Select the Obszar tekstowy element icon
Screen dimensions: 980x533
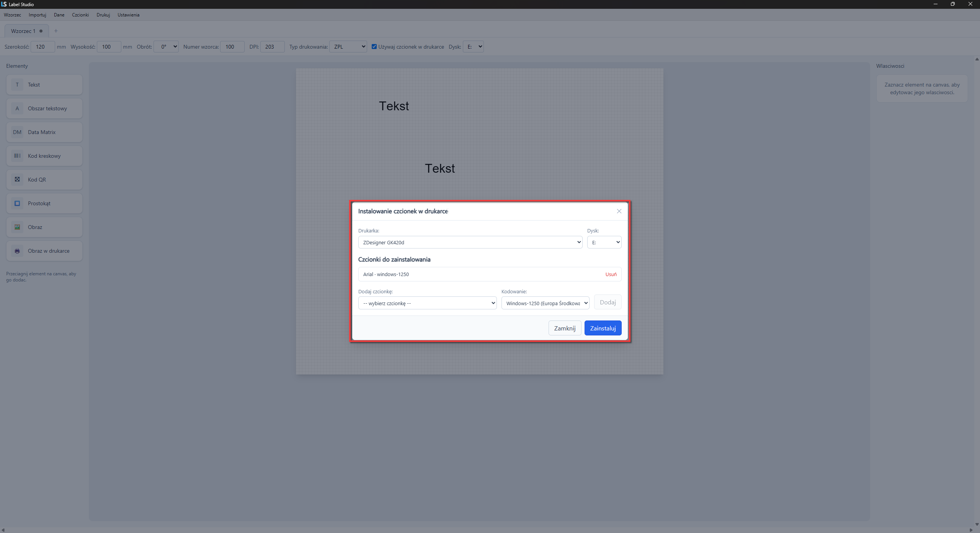pos(17,108)
